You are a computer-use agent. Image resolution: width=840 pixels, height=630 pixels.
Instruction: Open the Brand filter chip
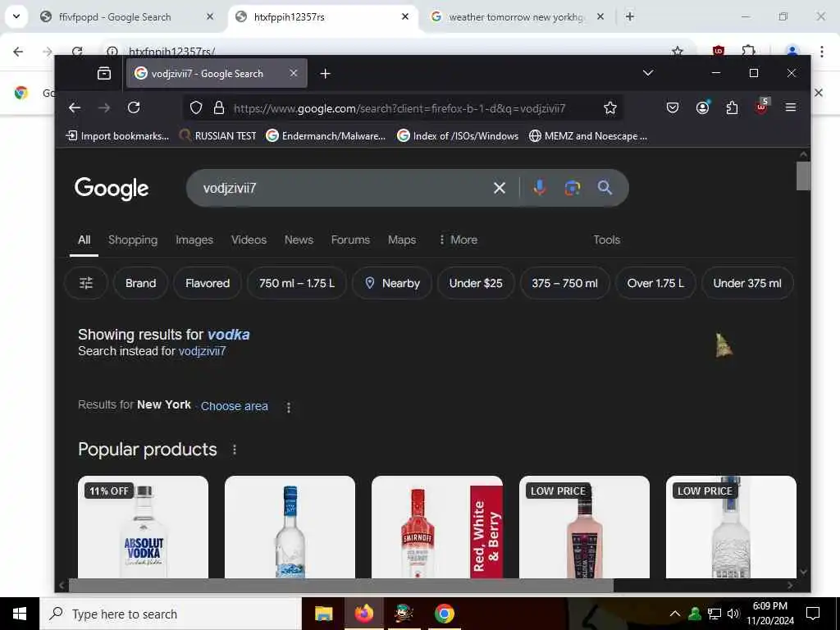click(x=140, y=283)
